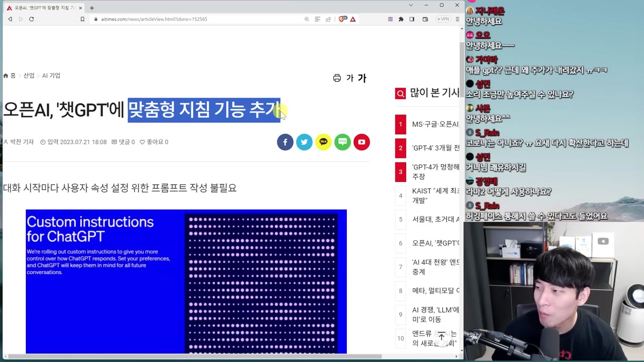This screenshot has height=362, width=644.
Task: Open the Brave wallet icon
Action: 425,19
